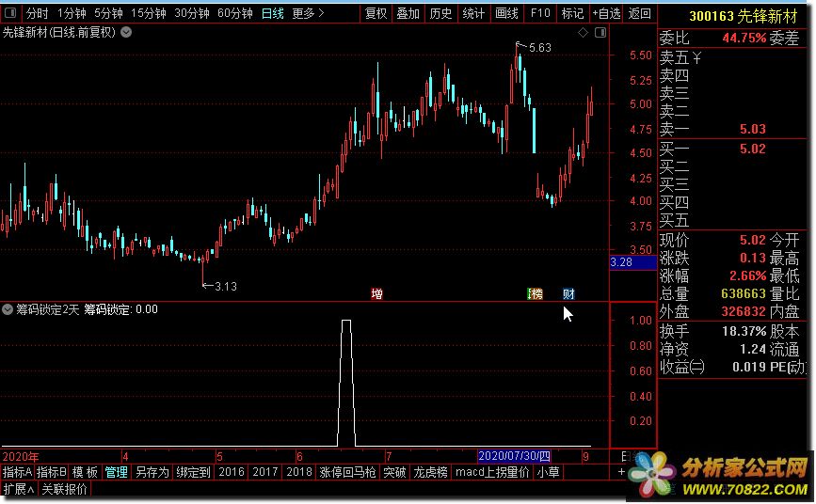Click the 增 event marker on chart
The height and width of the screenshot is (504, 816).
click(376, 294)
